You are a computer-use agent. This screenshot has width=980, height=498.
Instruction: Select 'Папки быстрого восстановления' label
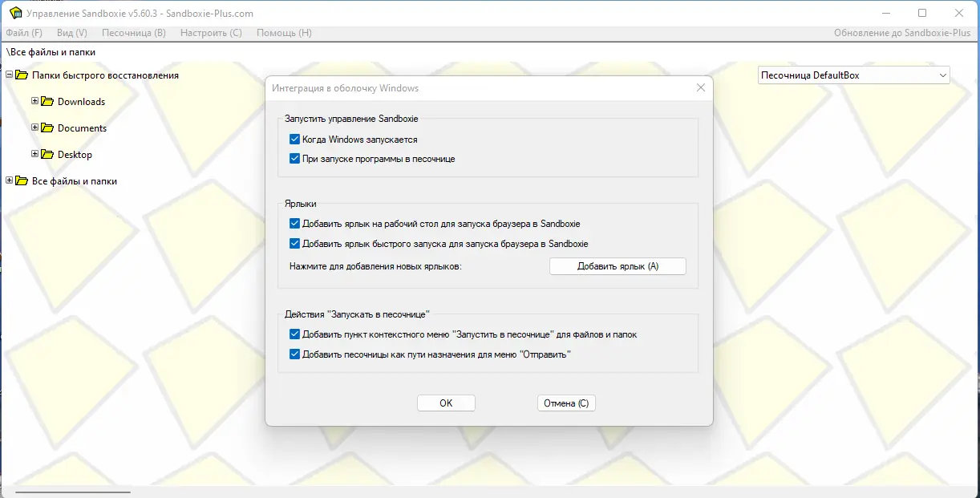(105, 75)
